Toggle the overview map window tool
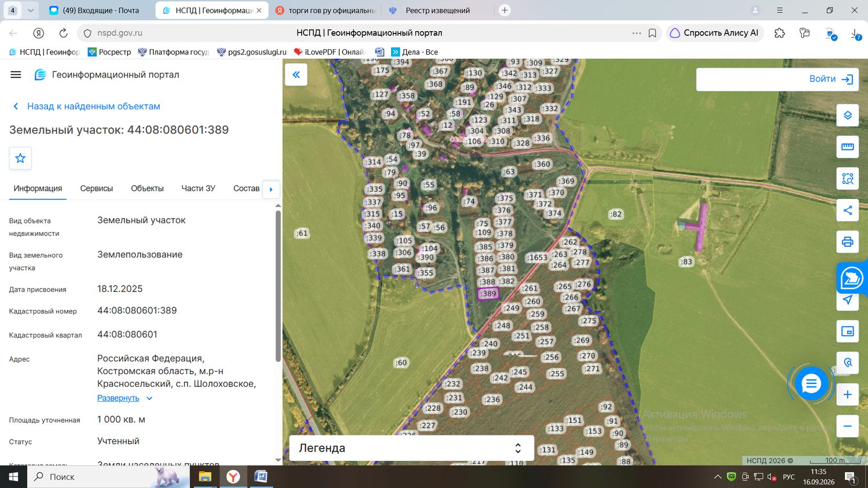The image size is (868, 488). (848, 331)
